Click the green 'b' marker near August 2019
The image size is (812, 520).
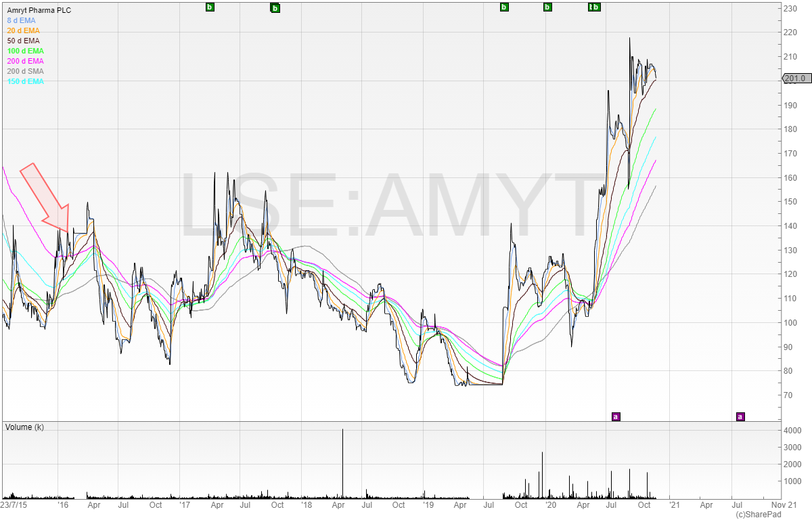pos(503,7)
